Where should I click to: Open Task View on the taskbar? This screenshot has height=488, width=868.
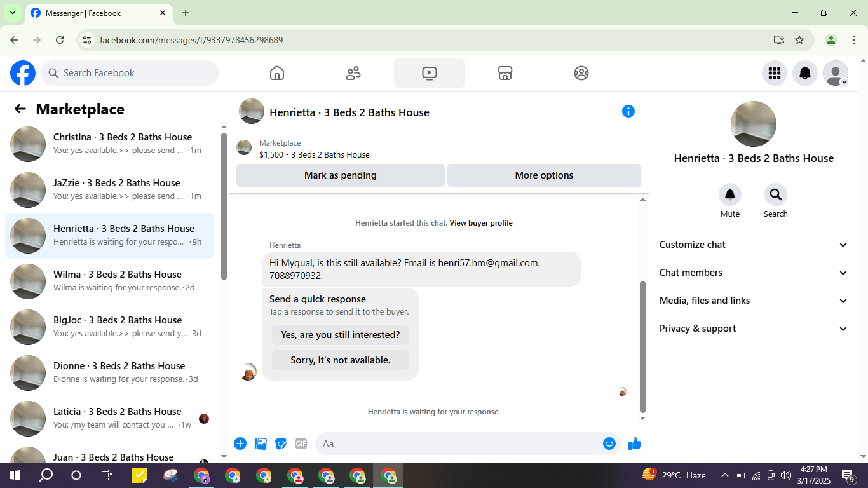click(x=107, y=475)
